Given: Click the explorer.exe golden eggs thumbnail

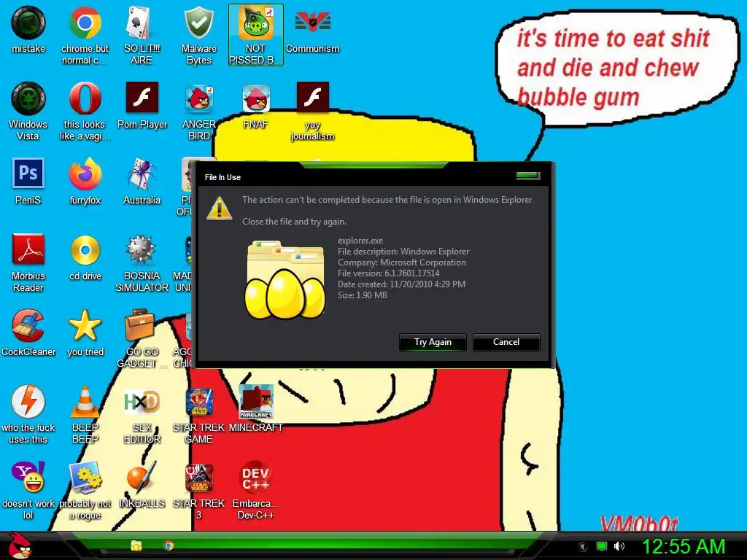Looking at the screenshot, I should click(x=285, y=279).
